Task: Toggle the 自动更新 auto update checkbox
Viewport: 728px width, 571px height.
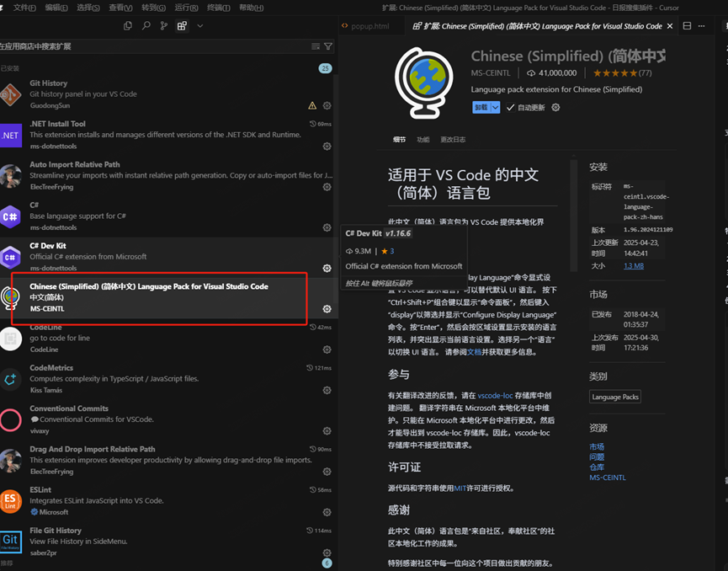Action: click(x=510, y=107)
